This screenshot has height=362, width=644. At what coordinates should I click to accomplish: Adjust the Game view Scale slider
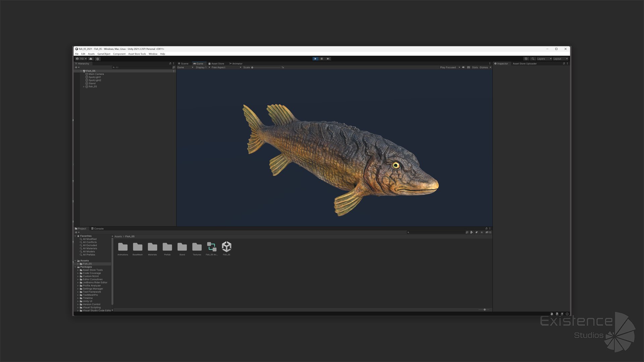click(x=266, y=67)
